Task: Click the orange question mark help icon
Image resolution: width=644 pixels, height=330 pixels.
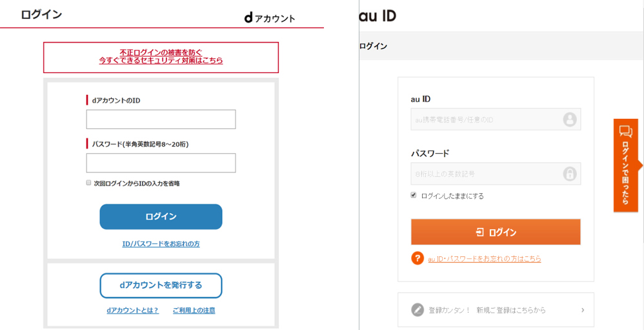Action: pos(417,258)
